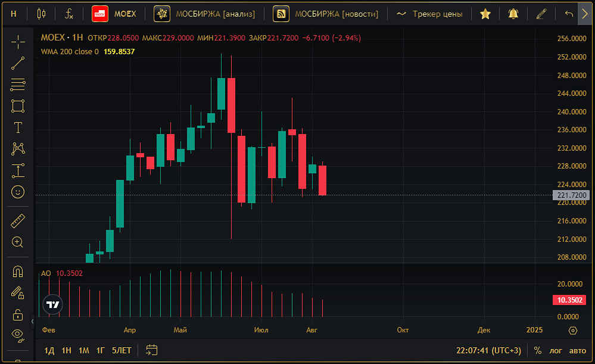Select the rectangle shape tool
Viewport: 595px width, 364px height.
pyautogui.click(x=18, y=106)
